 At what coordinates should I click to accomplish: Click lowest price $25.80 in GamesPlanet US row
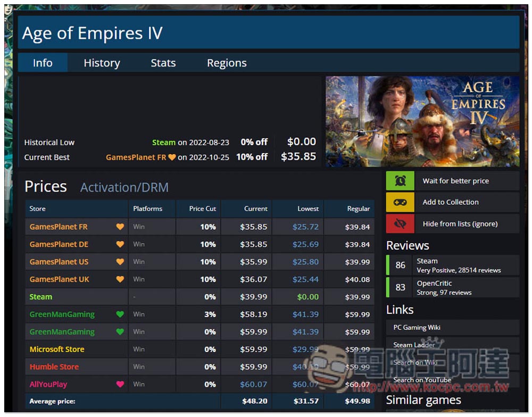[x=305, y=262]
